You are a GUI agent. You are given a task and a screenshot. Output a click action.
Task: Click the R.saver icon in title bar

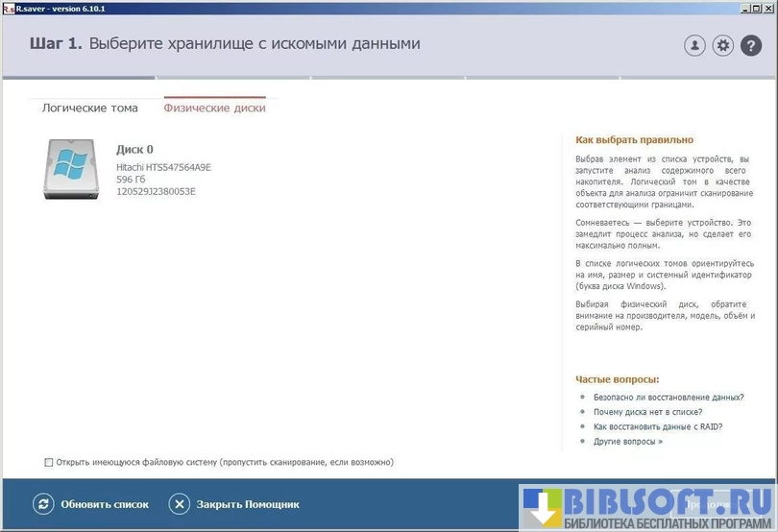(8, 6)
